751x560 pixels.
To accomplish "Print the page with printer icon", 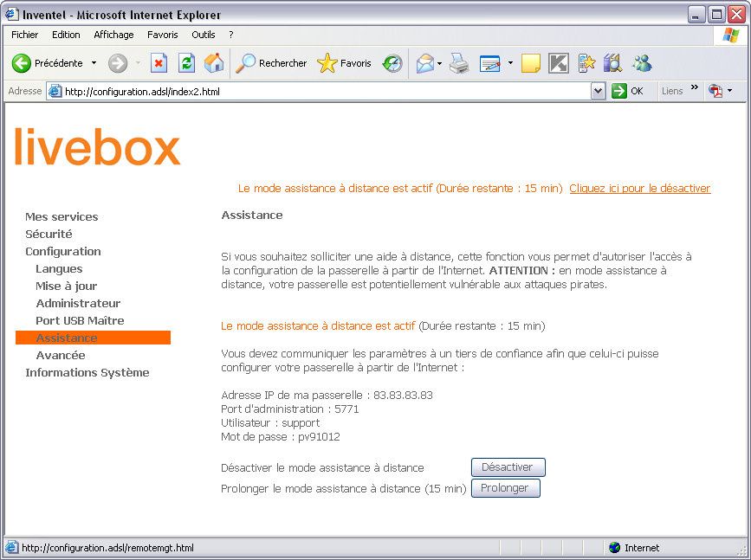I will pos(459,63).
